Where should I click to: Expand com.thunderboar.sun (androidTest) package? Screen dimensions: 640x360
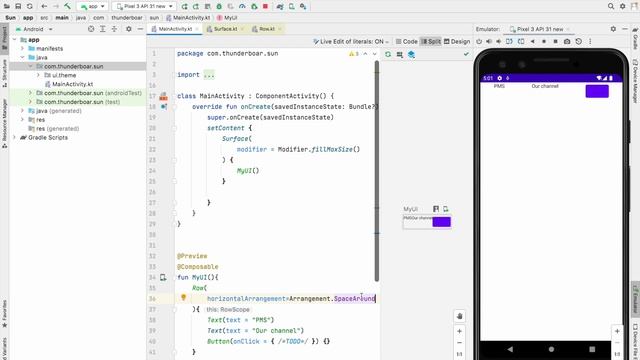pyautogui.click(x=30, y=93)
